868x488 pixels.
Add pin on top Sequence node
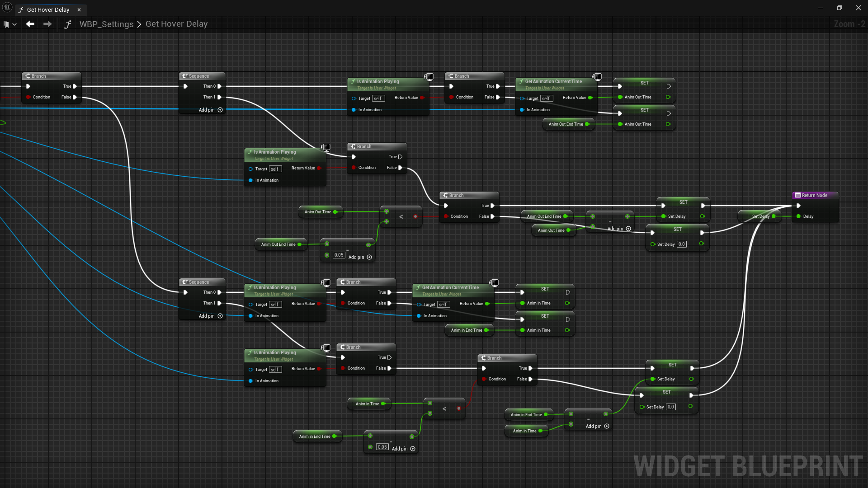(220, 110)
